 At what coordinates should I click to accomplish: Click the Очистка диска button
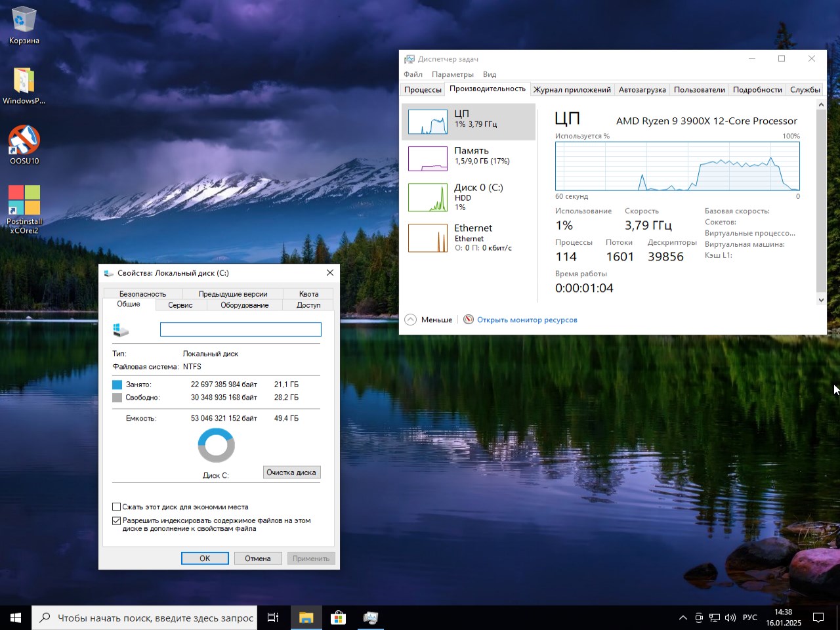tap(291, 472)
